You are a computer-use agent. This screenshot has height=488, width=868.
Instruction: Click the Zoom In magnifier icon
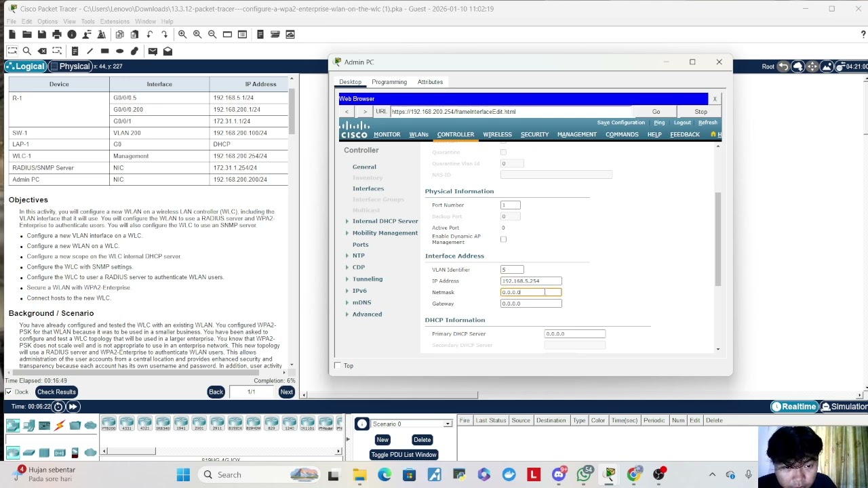click(x=182, y=35)
